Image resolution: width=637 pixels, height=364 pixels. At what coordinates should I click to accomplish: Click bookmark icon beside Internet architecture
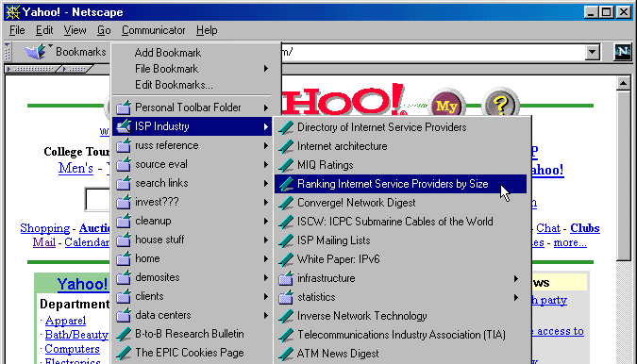[286, 146]
